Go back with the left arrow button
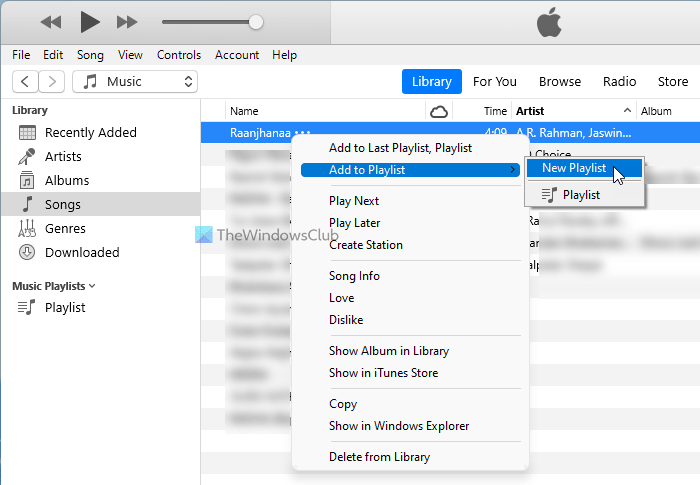 coord(25,82)
